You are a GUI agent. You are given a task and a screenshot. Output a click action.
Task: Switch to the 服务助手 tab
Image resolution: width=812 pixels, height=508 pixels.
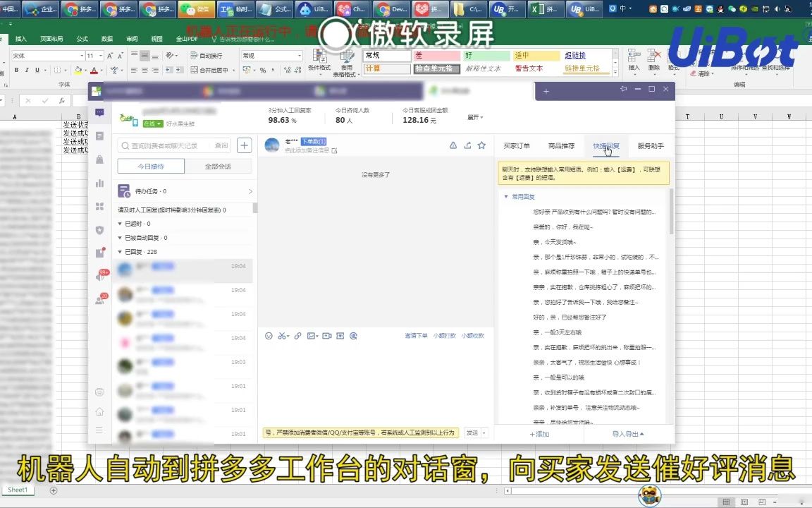pyautogui.click(x=651, y=145)
